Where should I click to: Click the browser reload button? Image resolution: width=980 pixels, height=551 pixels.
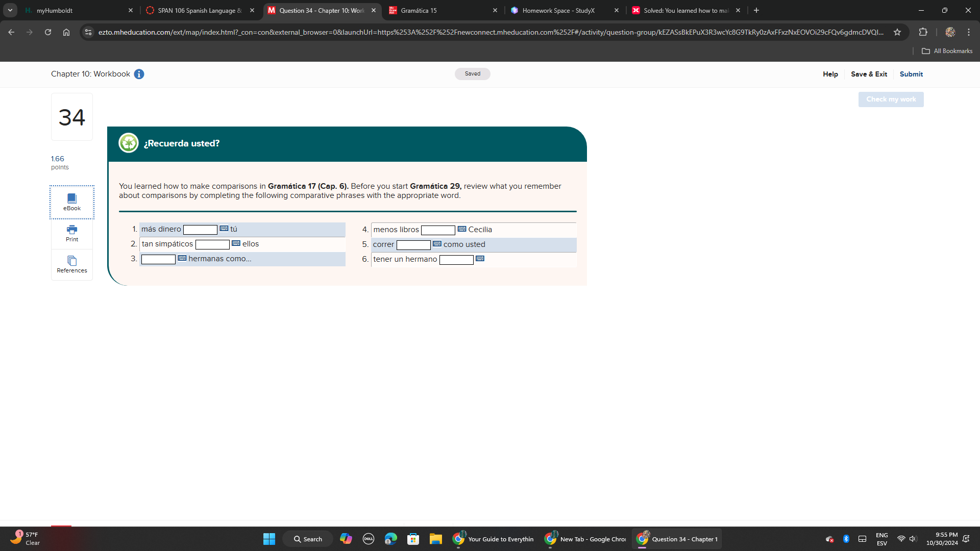coord(48,32)
